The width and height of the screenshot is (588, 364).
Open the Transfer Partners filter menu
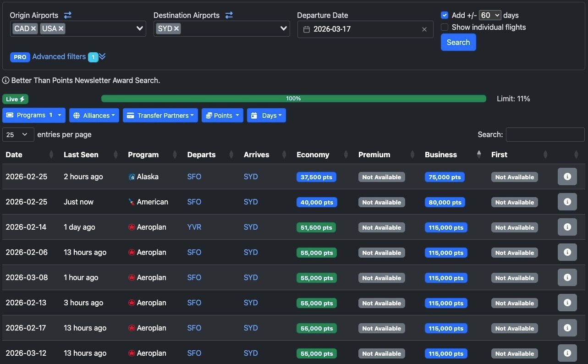pyautogui.click(x=160, y=116)
